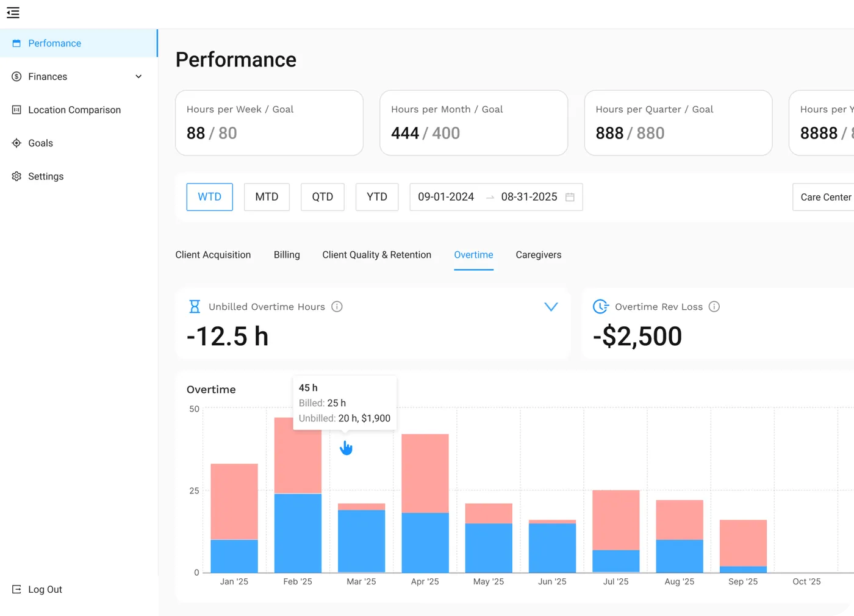
Task: Click the Performance calendar icon in sidebar
Action: point(16,43)
